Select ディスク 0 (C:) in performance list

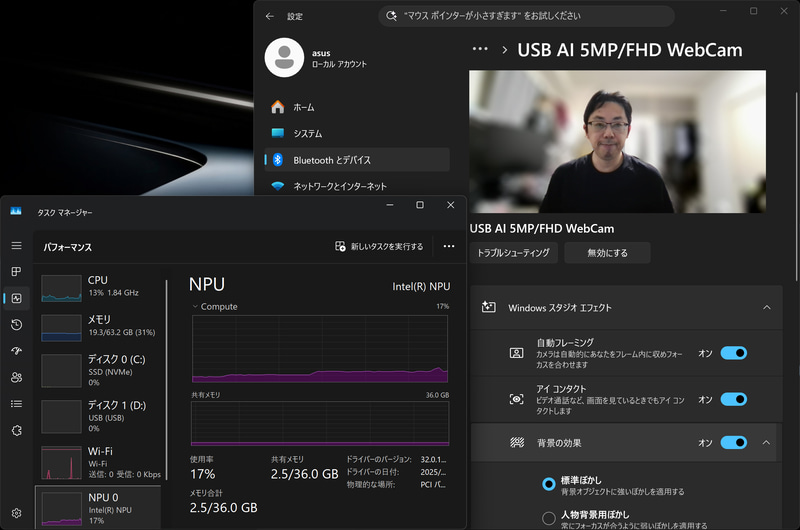point(100,370)
